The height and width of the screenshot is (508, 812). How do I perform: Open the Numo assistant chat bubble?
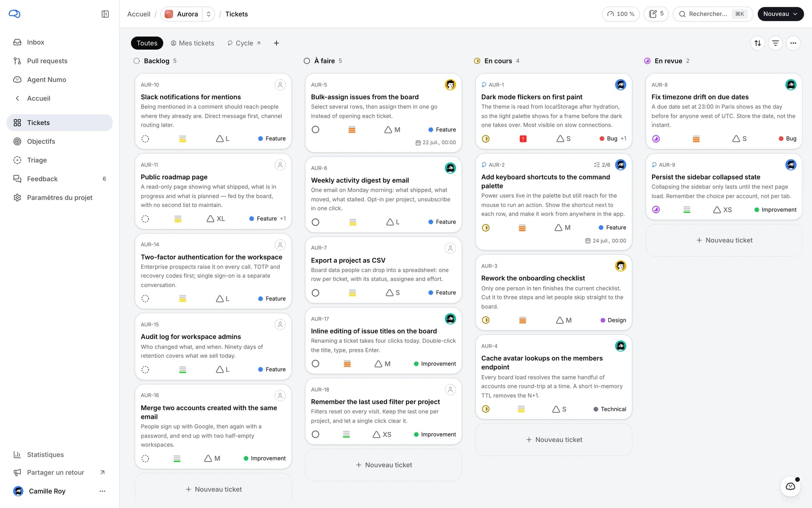point(790,486)
